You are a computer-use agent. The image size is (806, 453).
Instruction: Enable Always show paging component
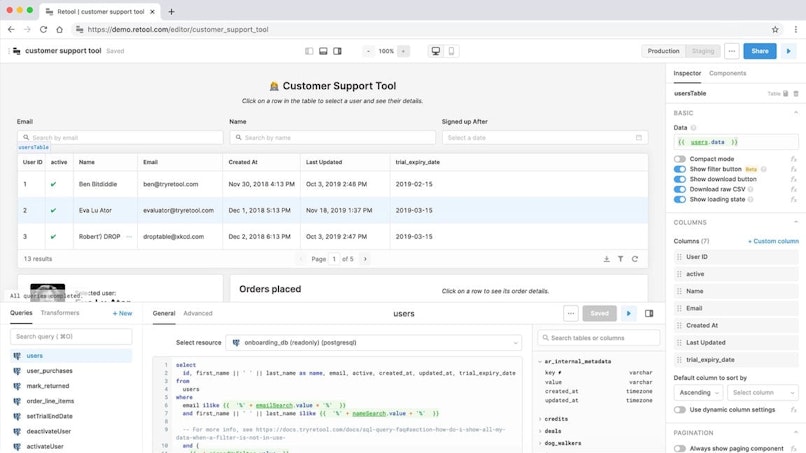(680, 448)
